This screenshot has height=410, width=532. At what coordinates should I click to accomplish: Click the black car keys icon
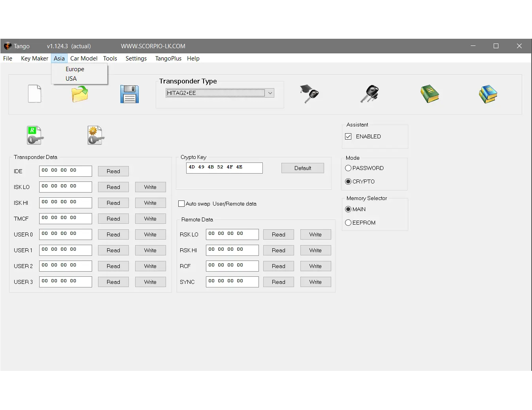(x=370, y=94)
